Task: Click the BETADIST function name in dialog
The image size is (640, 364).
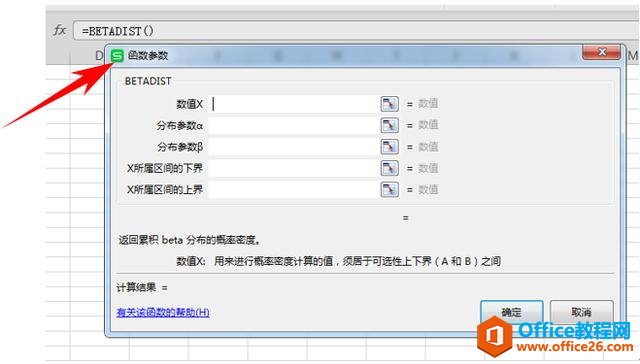Action: pyautogui.click(x=148, y=81)
